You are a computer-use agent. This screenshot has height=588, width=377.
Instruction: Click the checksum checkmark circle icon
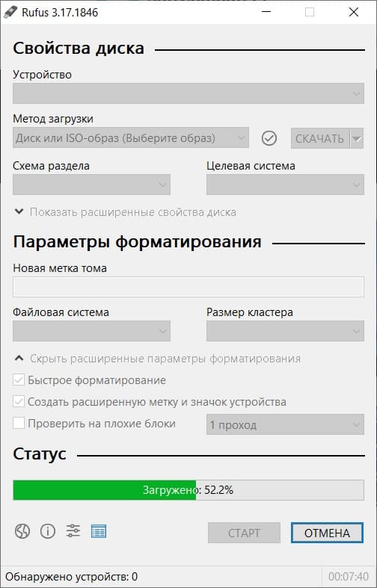coord(269,138)
